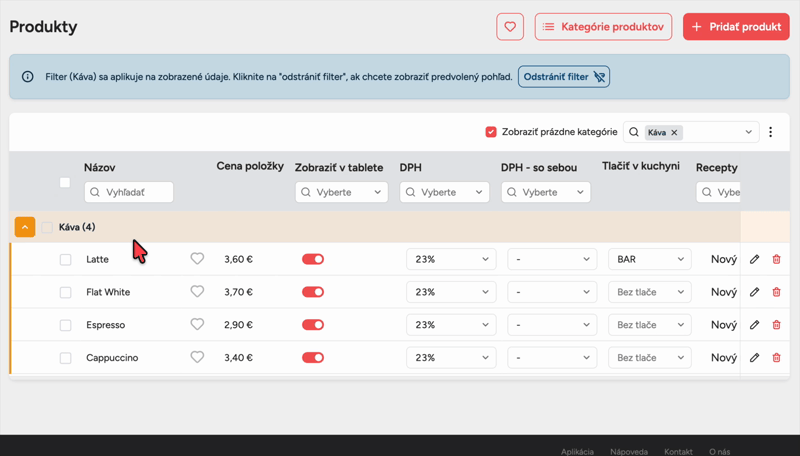Delete Latte with the trash icon

777,259
